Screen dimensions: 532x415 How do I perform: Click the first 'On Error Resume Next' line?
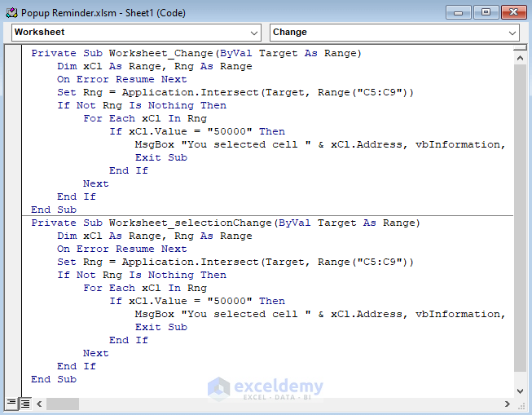122,79
